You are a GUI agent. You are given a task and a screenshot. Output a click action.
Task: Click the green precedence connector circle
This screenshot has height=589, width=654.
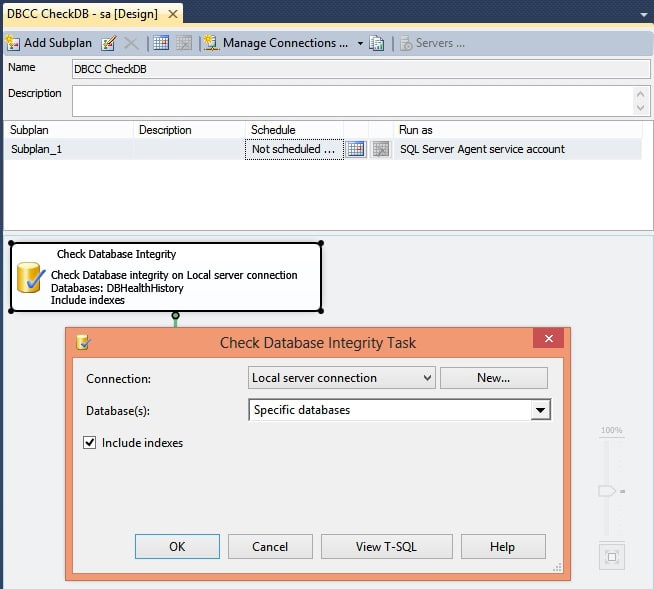(x=176, y=315)
